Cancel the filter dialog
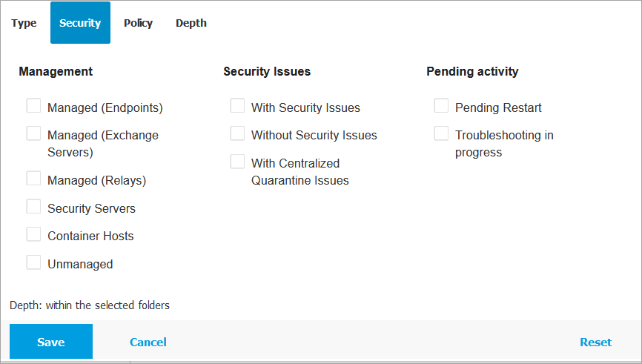642x364 pixels. click(x=148, y=342)
